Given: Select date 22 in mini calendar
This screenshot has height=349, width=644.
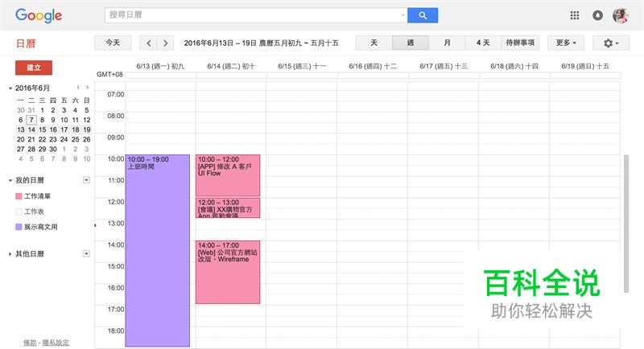Looking at the screenshot, I should (x=43, y=139).
